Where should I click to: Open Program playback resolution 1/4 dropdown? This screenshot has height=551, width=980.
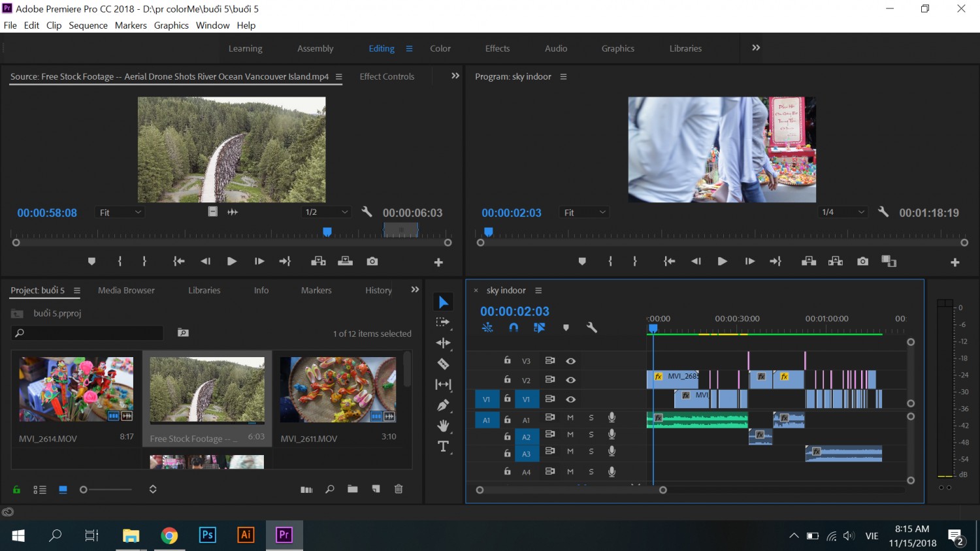tap(843, 212)
